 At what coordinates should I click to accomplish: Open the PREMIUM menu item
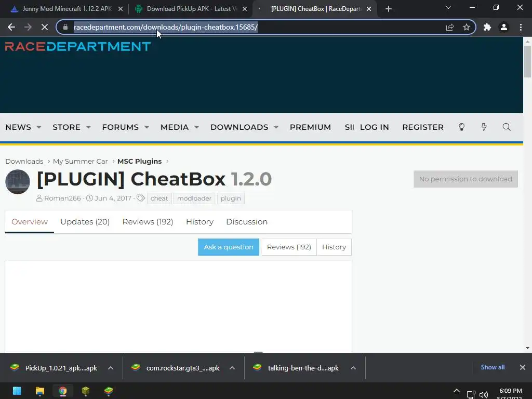click(x=310, y=127)
